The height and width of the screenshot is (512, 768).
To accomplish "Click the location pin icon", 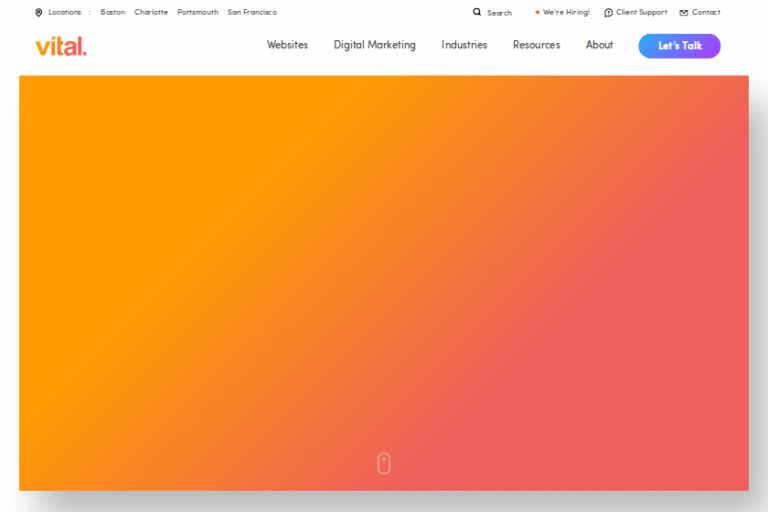I will (39, 13).
